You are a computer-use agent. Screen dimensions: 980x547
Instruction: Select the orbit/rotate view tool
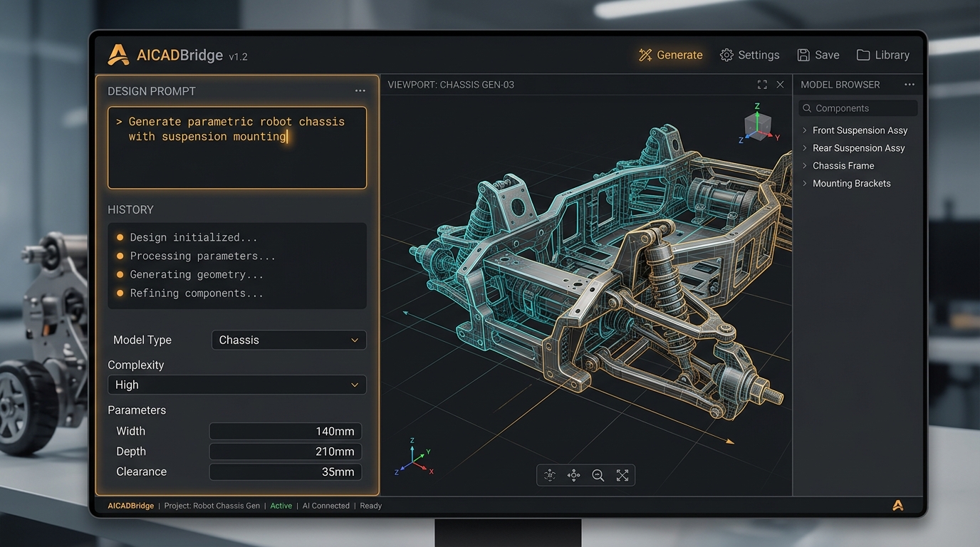click(x=549, y=475)
